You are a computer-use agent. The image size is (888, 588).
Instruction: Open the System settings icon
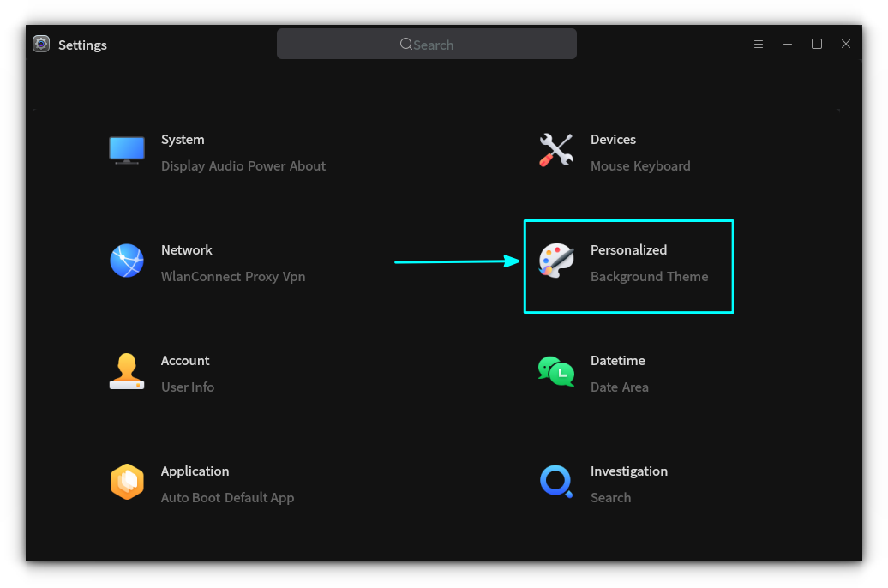(x=127, y=149)
